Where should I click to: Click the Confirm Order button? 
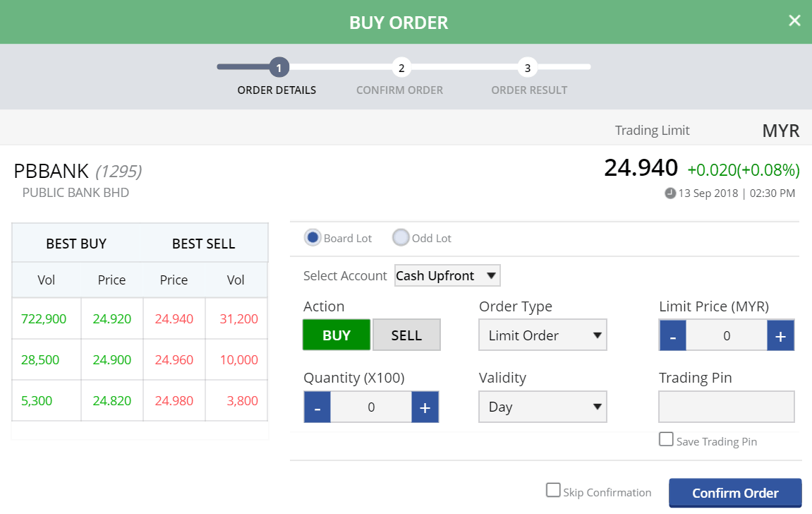pos(735,493)
